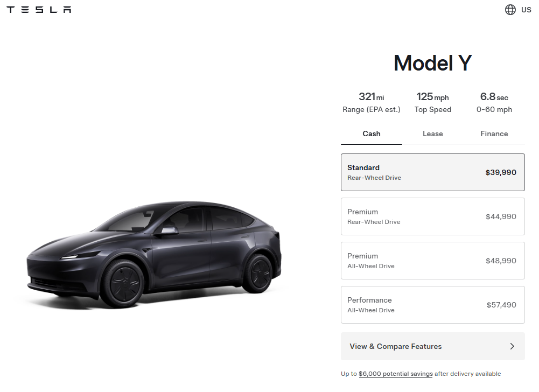The width and height of the screenshot is (539, 392).
Task: Open the globe region selector icon
Action: point(510,10)
